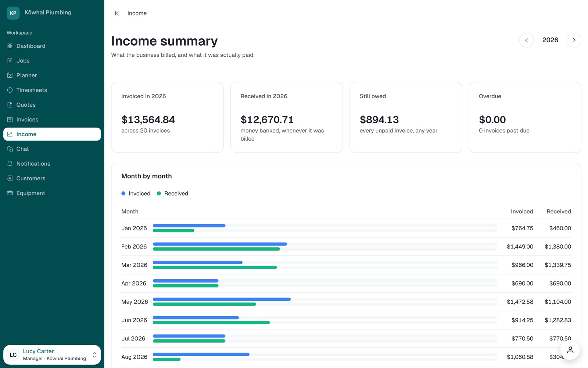This screenshot has width=588, height=368.
Task: Go to Equipment
Action: (x=52, y=193)
